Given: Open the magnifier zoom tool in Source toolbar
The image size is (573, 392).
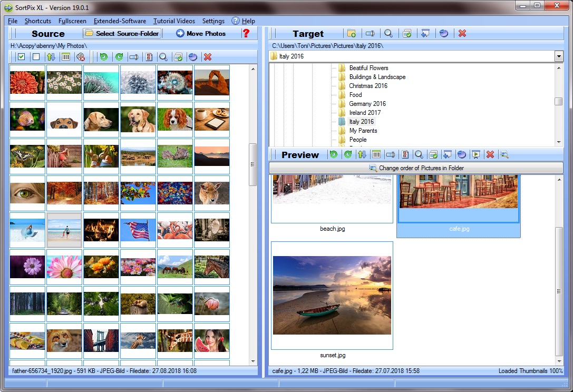Looking at the screenshot, I should pyautogui.click(x=163, y=57).
